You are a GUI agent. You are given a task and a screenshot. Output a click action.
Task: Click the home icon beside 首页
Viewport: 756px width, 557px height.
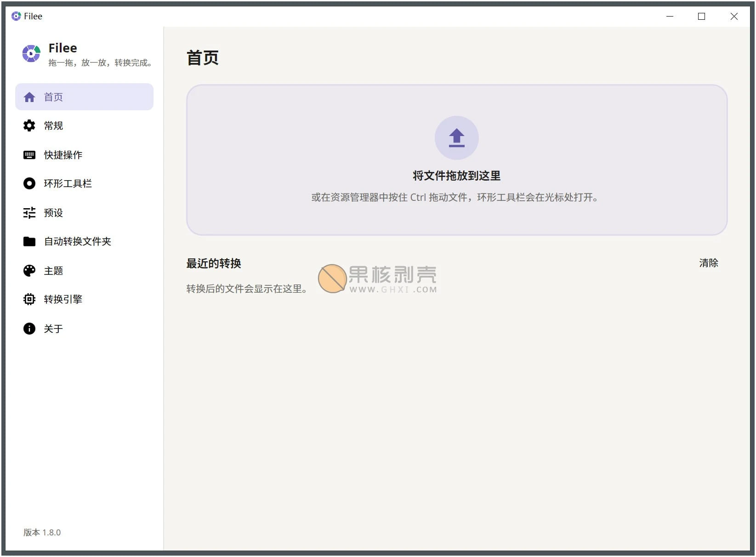pyautogui.click(x=29, y=97)
